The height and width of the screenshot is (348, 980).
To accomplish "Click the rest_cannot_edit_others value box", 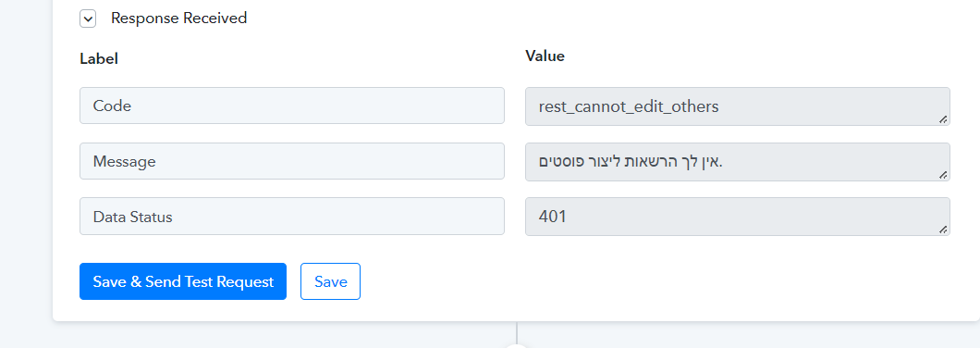I will [x=738, y=106].
